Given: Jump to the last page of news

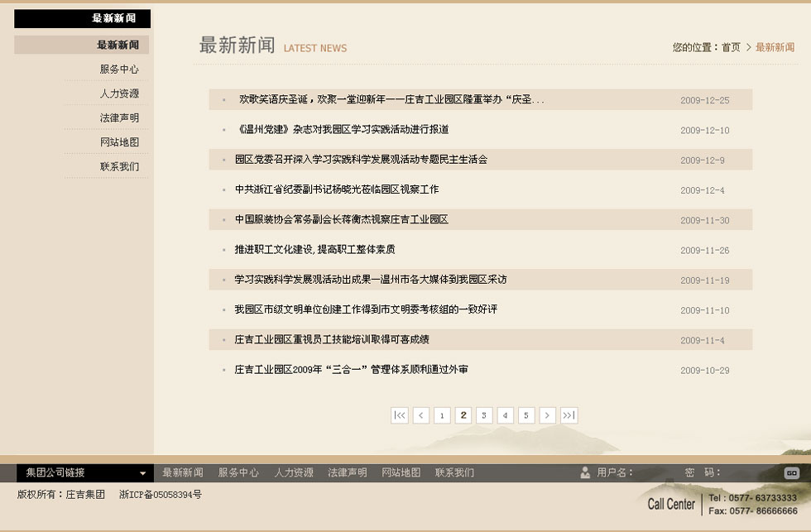Looking at the screenshot, I should pyautogui.click(x=569, y=415).
